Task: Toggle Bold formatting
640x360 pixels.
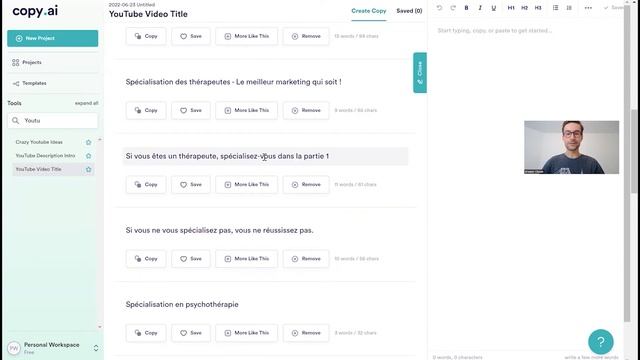Action: click(x=466, y=8)
